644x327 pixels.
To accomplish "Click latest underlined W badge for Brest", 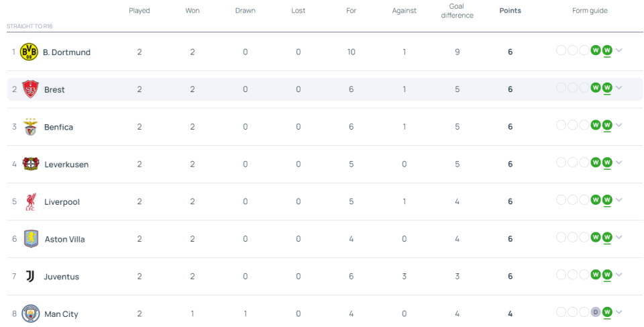I will coord(607,88).
